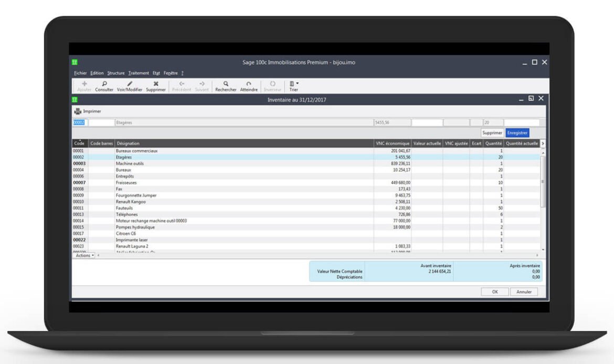Image resolution: width=614 pixels, height=364 pixels.
Task: Click the Imprimer printer icon
Action: click(77, 111)
